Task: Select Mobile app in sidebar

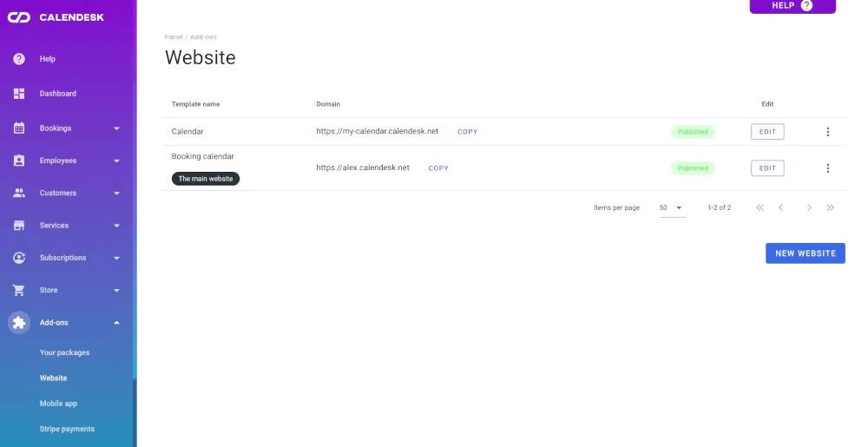Action: pos(58,404)
